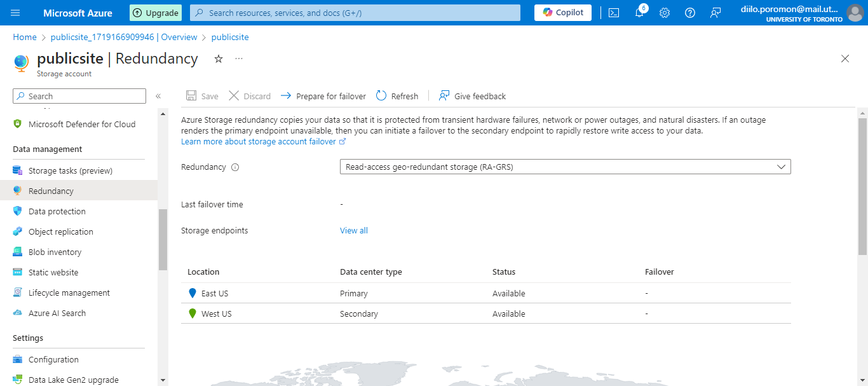The width and height of the screenshot is (868, 386).
Task: Collapse the left sidebar menu
Action: tap(158, 96)
